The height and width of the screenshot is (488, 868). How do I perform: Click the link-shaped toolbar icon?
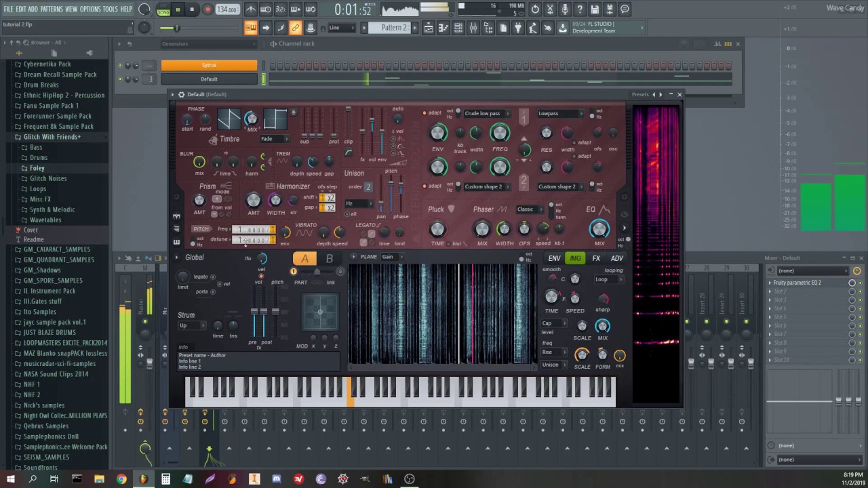[295, 28]
